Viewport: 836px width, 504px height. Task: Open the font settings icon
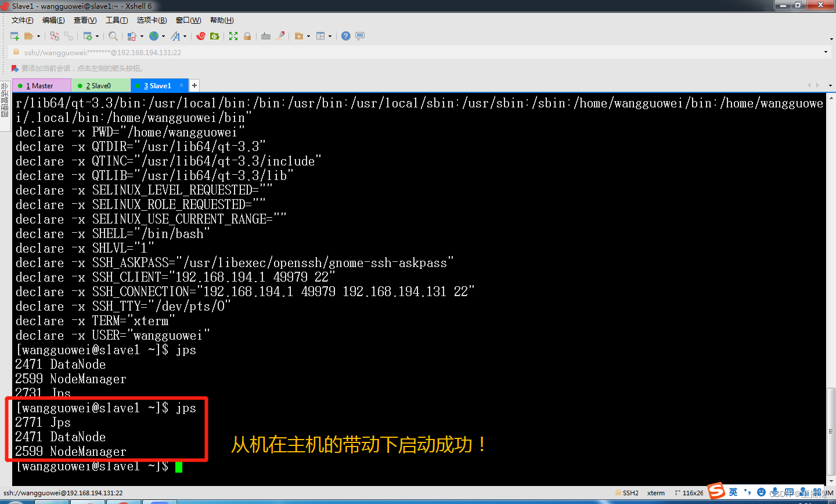[x=175, y=36]
